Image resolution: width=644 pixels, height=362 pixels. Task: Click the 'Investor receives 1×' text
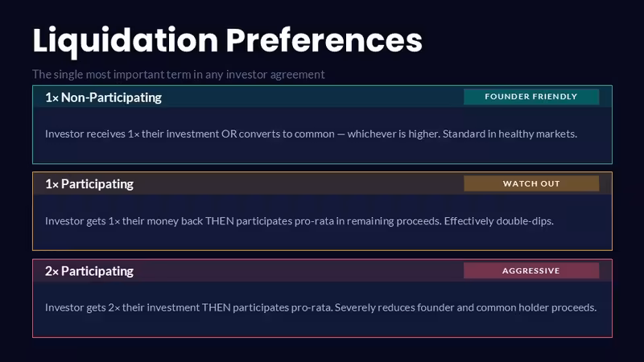[x=92, y=134]
